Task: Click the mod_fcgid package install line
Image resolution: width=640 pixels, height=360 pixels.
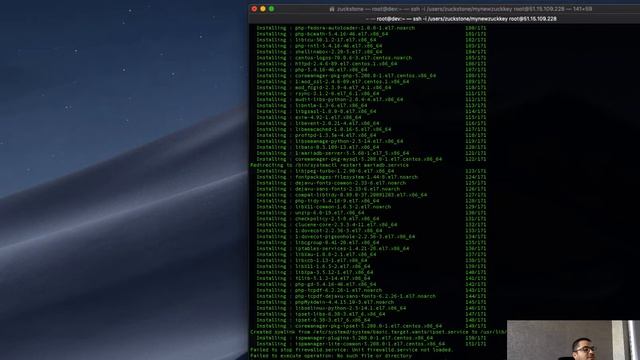Action: pyautogui.click(x=371, y=88)
